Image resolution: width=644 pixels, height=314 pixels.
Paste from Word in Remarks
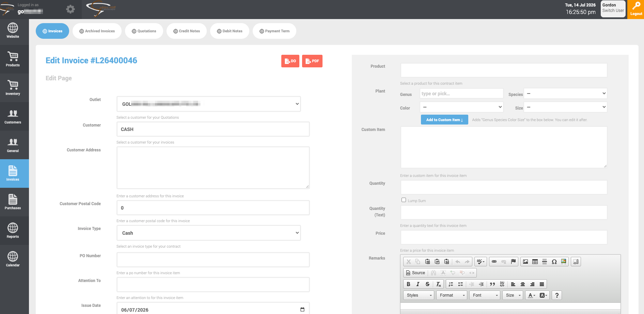click(x=447, y=262)
